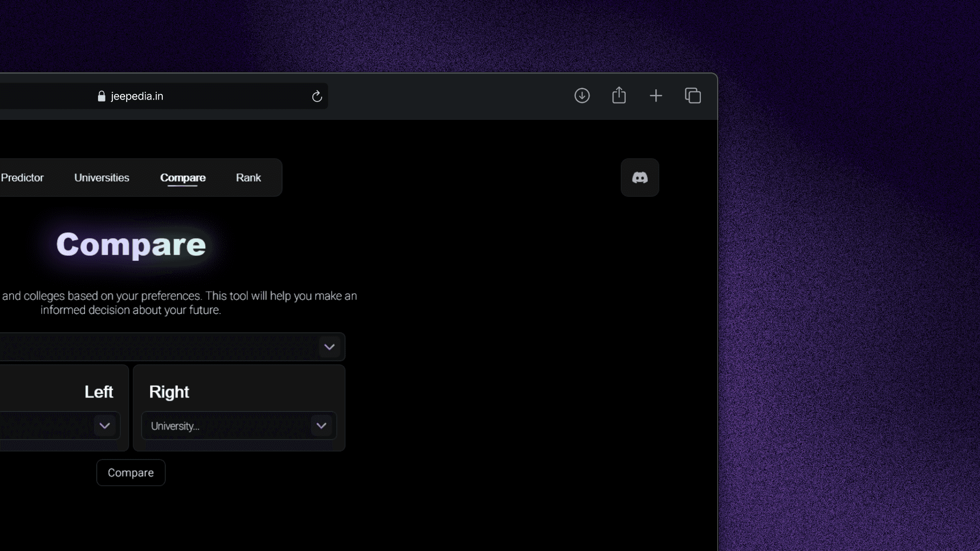
Task: Show the tab overview icon
Action: click(x=693, y=95)
